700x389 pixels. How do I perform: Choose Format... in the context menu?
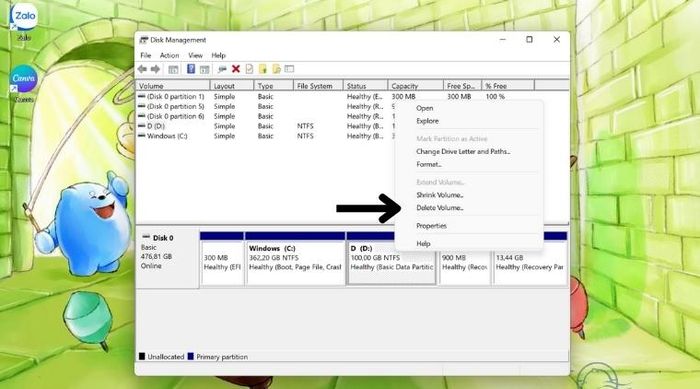(x=429, y=164)
